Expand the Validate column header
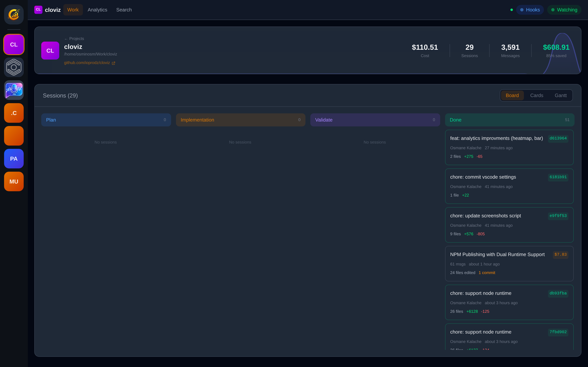The height and width of the screenshot is (367, 588). [375, 120]
